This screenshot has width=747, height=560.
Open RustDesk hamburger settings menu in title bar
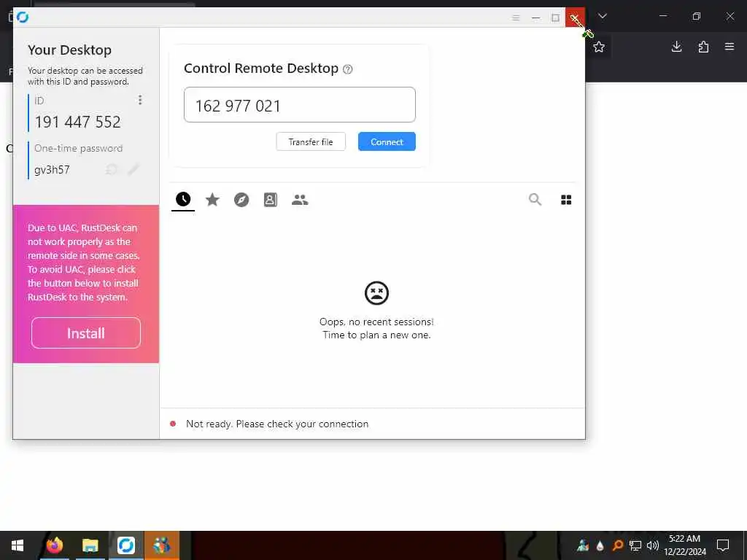coord(516,17)
